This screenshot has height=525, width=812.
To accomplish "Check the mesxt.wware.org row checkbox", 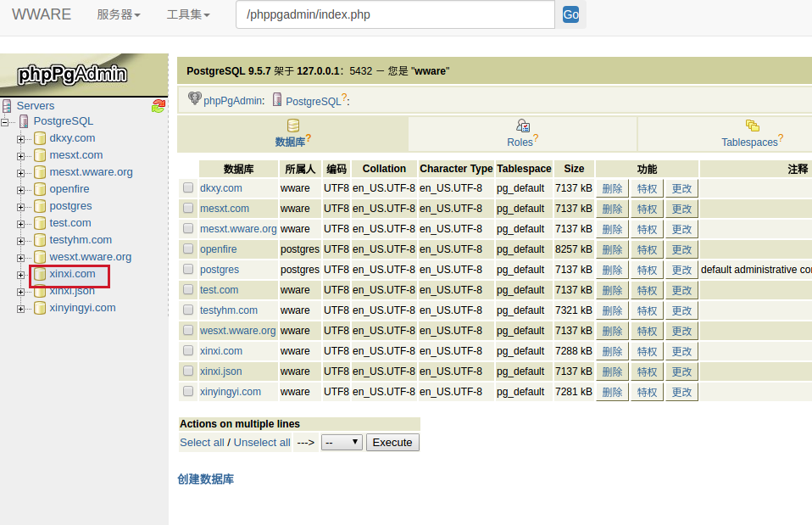I will [188, 228].
